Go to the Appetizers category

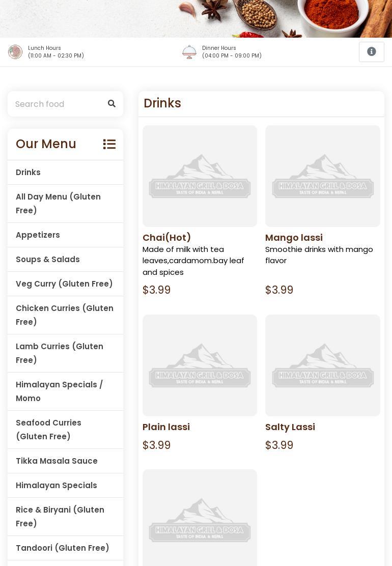[x=65, y=235]
